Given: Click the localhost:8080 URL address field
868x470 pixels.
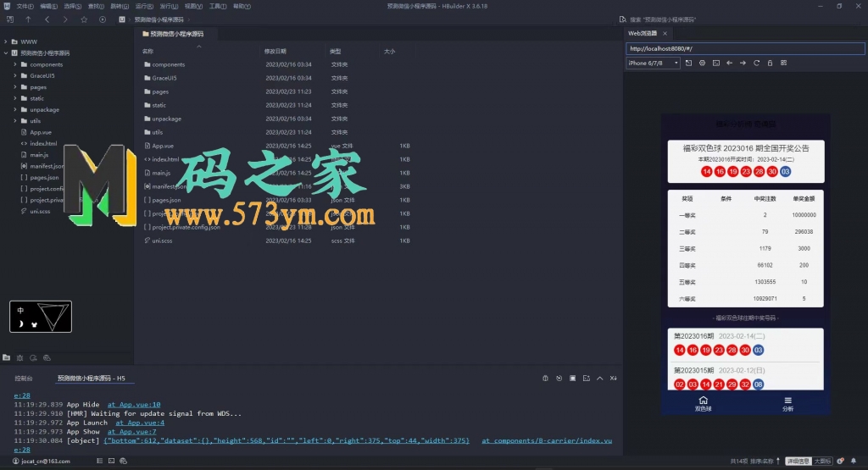Looking at the screenshot, I should coord(745,48).
